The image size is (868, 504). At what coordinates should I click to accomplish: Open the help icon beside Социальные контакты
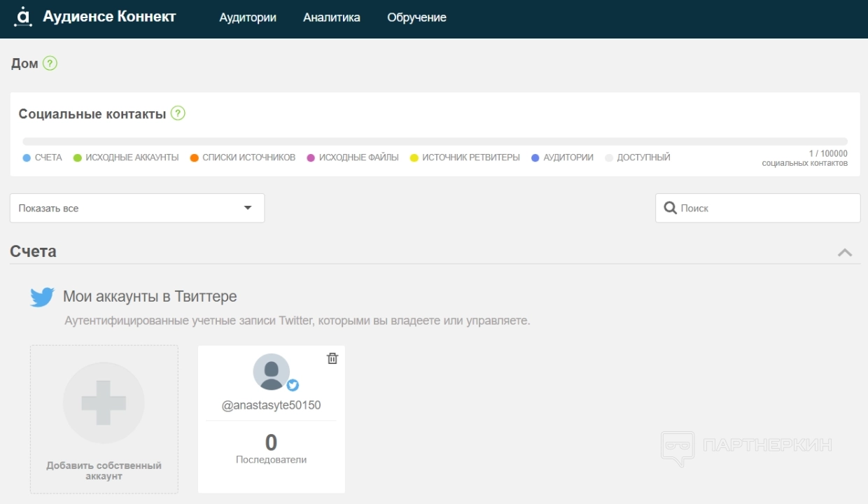(178, 113)
